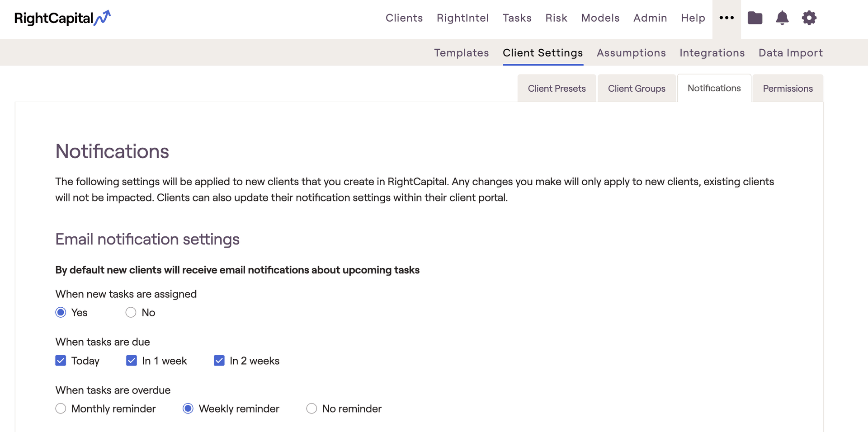This screenshot has width=868, height=432.
Task: Open the settings gear icon
Action: [x=809, y=18]
